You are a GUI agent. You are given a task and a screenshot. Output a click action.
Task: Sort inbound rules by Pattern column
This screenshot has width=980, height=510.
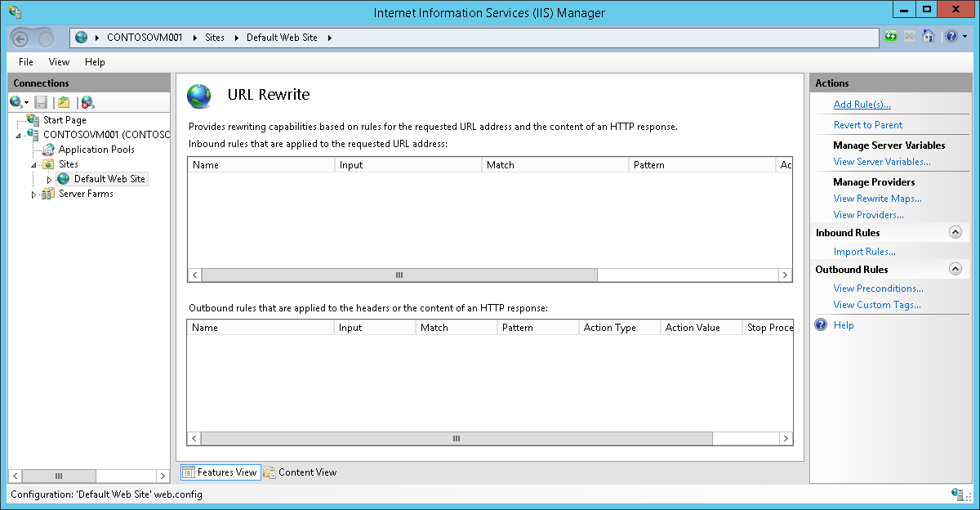[702, 165]
